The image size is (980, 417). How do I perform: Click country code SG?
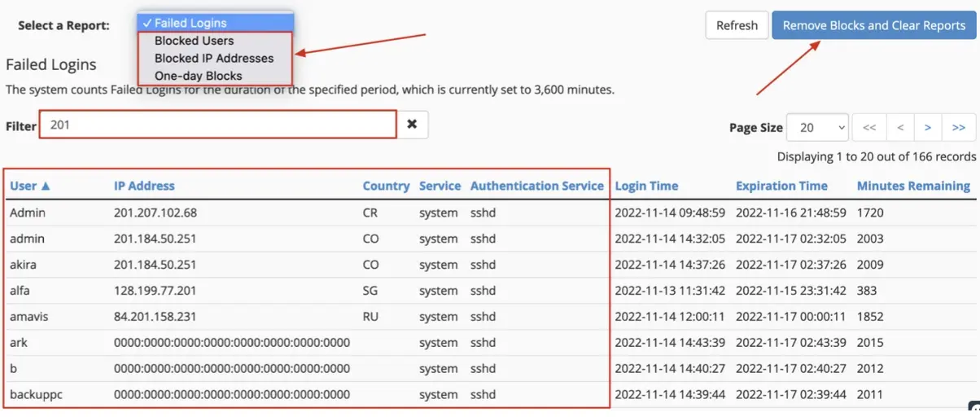click(371, 291)
